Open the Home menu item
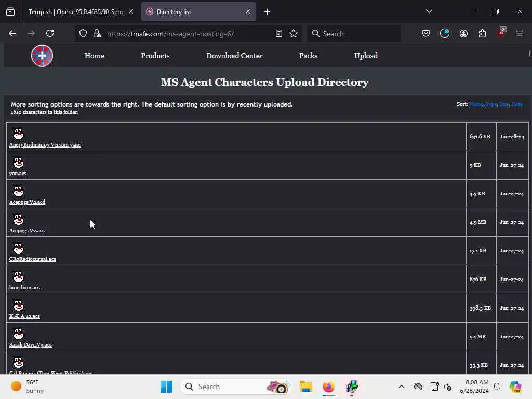 [95, 56]
